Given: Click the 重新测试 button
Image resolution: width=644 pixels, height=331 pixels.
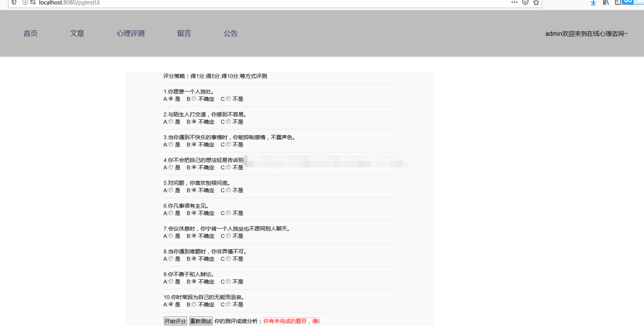Looking at the screenshot, I should [x=201, y=321].
